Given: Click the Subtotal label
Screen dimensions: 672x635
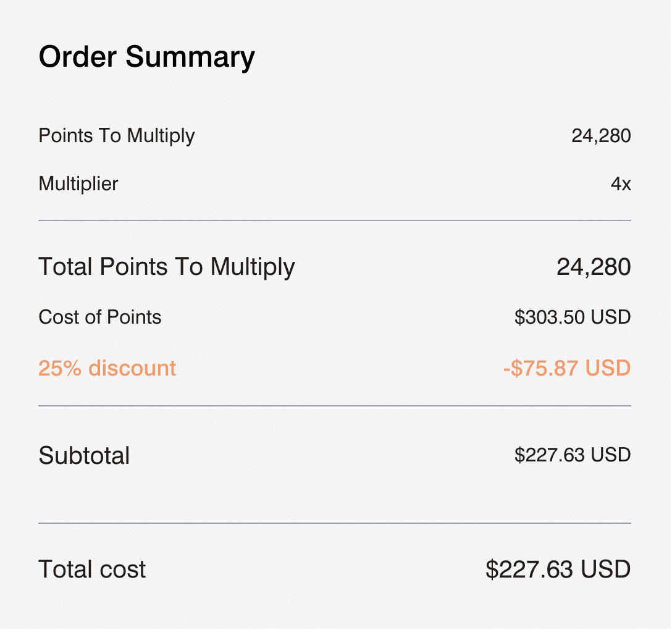Looking at the screenshot, I should (x=84, y=455).
